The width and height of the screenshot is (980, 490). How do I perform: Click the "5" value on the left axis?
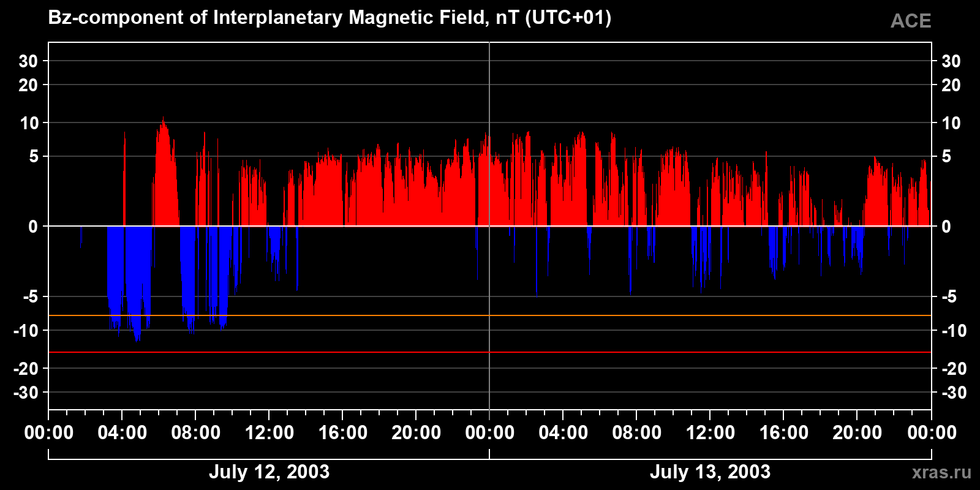(34, 157)
